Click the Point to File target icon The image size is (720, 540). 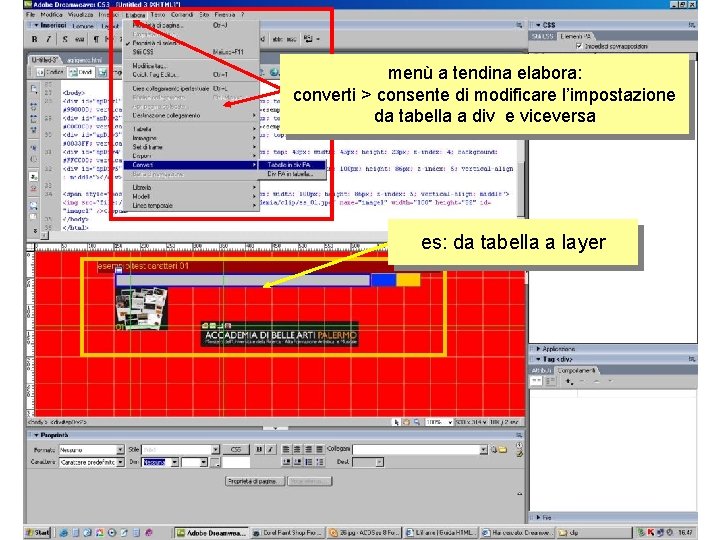494,450
